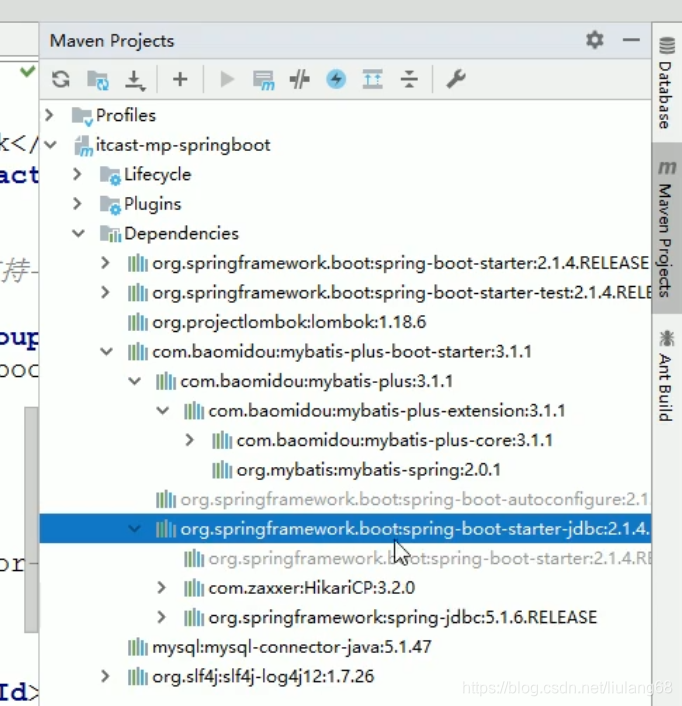Click Dependencies folder library icon

[110, 234]
